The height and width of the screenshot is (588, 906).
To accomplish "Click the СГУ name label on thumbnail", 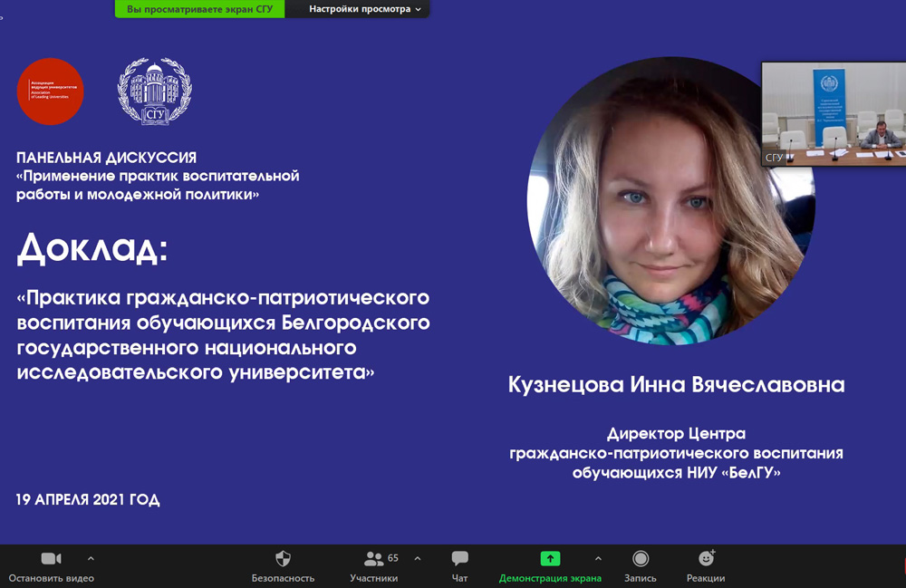I will [x=775, y=158].
